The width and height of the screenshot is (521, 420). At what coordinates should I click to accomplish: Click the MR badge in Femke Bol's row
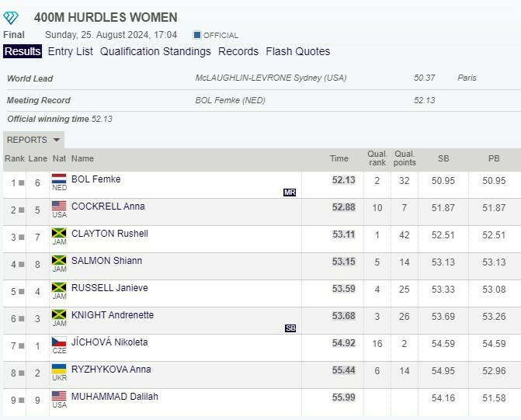pyautogui.click(x=290, y=192)
